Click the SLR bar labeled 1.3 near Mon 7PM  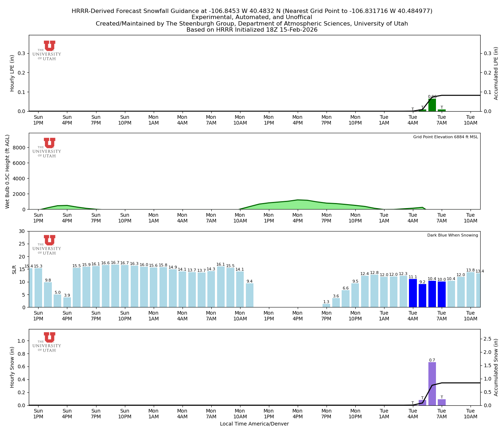tap(326, 305)
